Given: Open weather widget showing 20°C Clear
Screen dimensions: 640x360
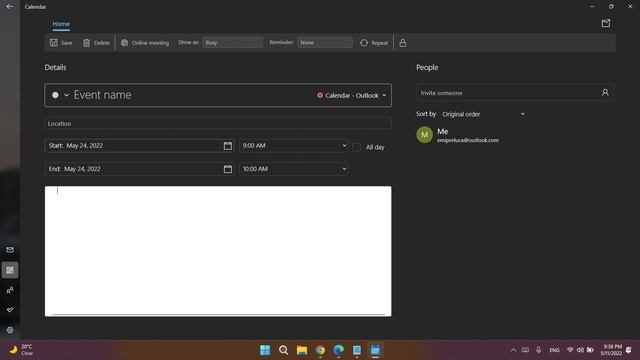Looking at the screenshot, I should pos(22,350).
